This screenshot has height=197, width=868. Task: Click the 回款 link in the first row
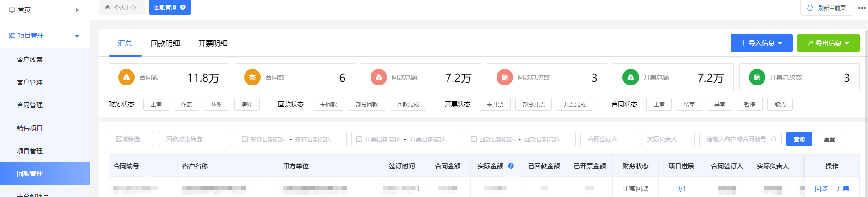tap(821, 188)
